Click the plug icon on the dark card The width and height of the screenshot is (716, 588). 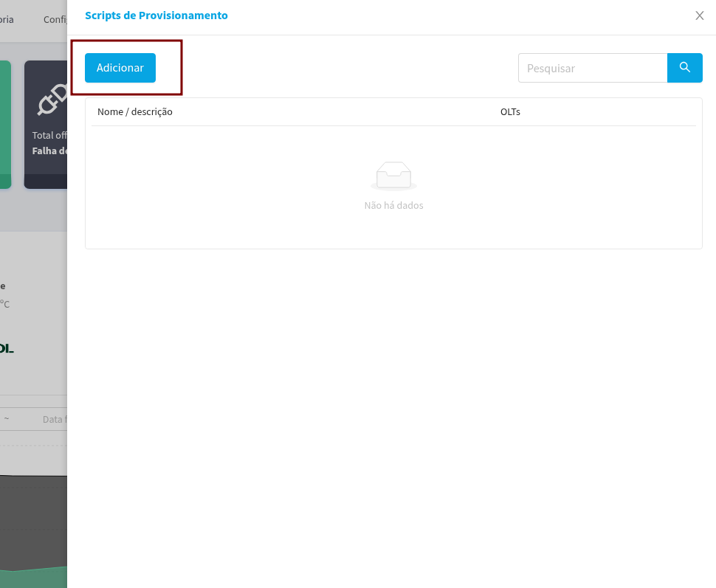52,100
